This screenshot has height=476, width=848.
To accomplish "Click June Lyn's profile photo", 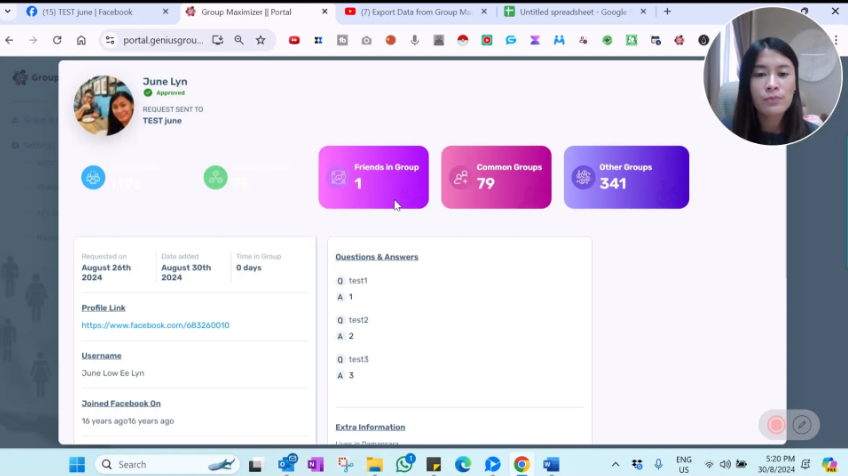I will tap(104, 106).
